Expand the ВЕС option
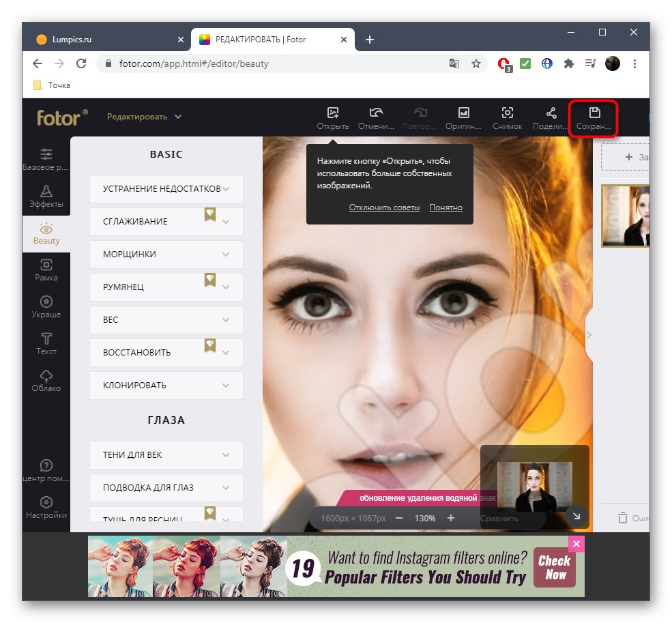The image size is (672, 623). (x=166, y=320)
